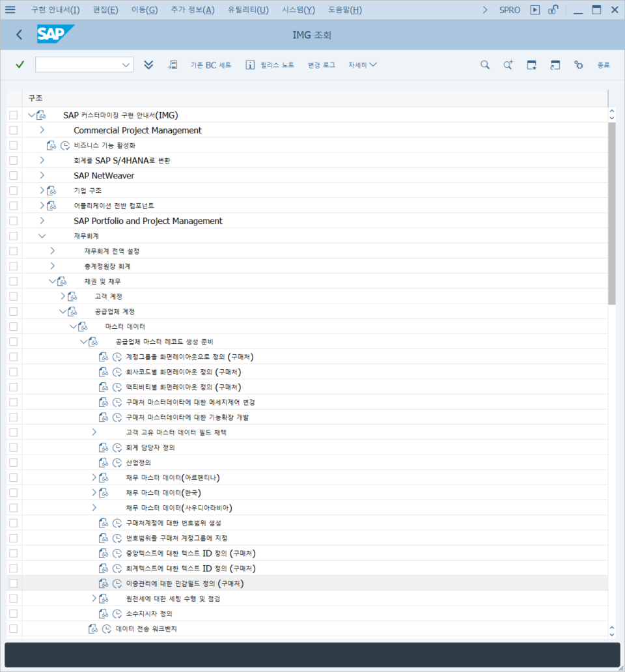Tick the checkbox for SAP NetWeaver row
625x672 pixels.
pyautogui.click(x=14, y=175)
